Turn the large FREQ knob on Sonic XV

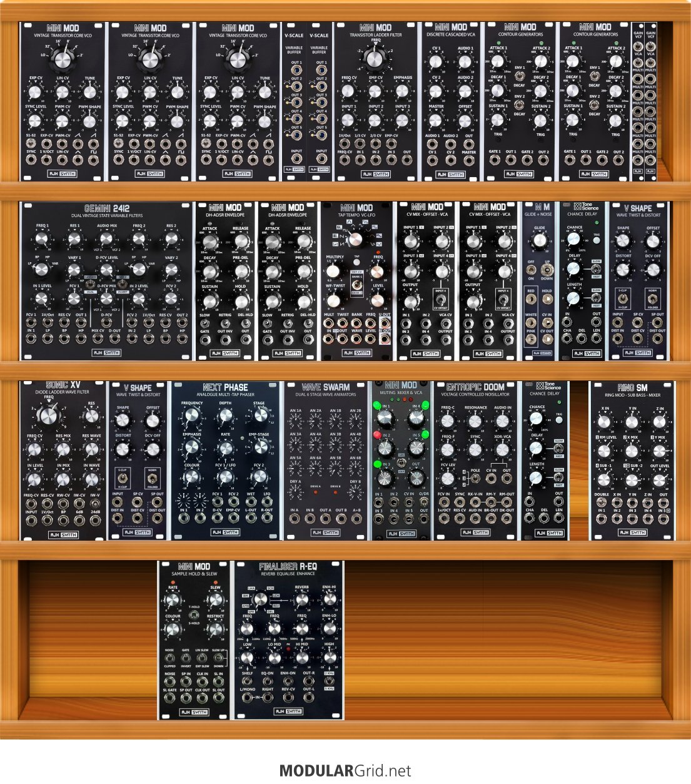click(49, 416)
